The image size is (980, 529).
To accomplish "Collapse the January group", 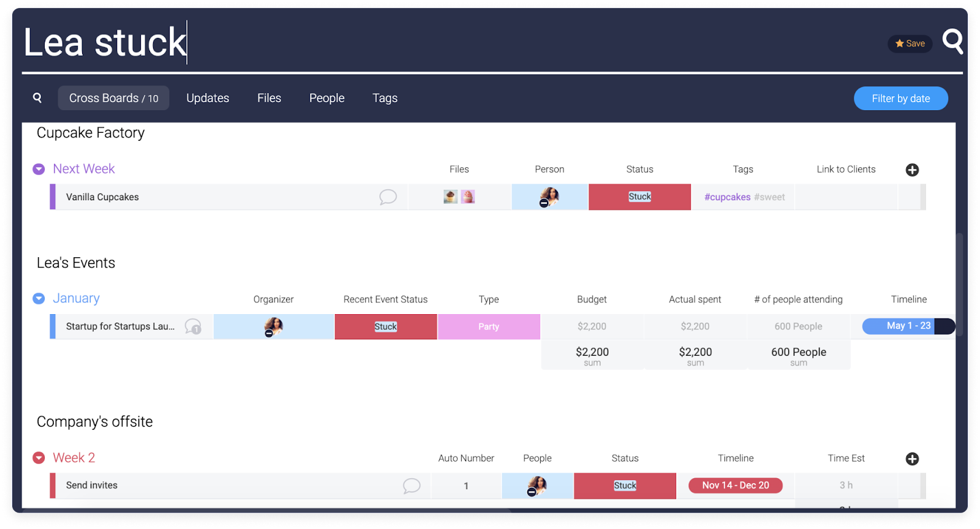I will tap(39, 298).
